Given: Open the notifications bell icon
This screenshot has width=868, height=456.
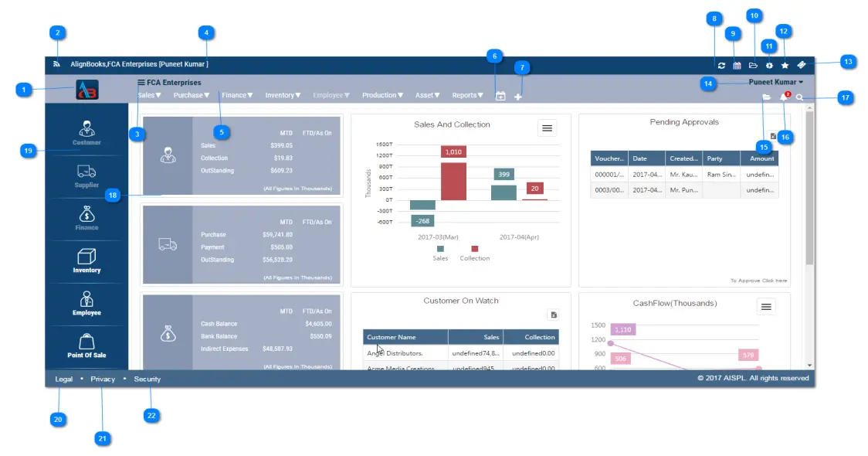Looking at the screenshot, I should pyautogui.click(x=783, y=97).
